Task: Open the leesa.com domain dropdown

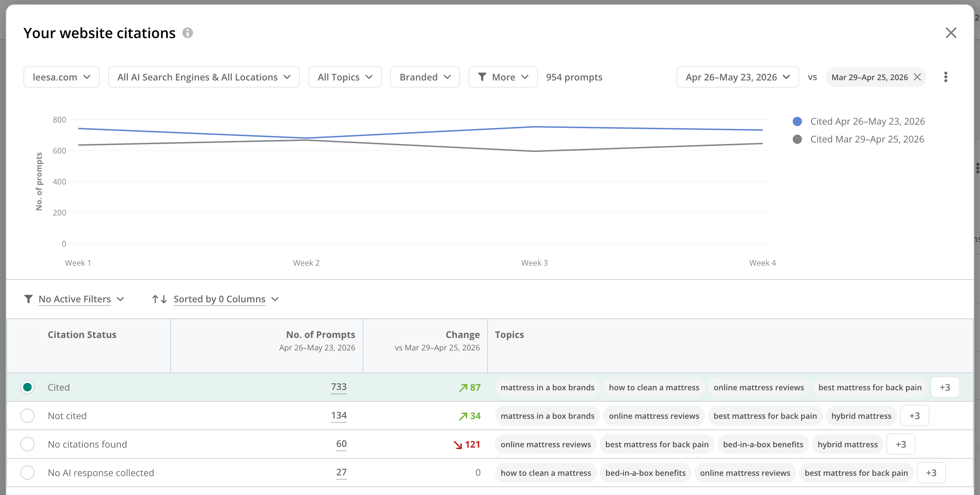Action: click(x=62, y=77)
